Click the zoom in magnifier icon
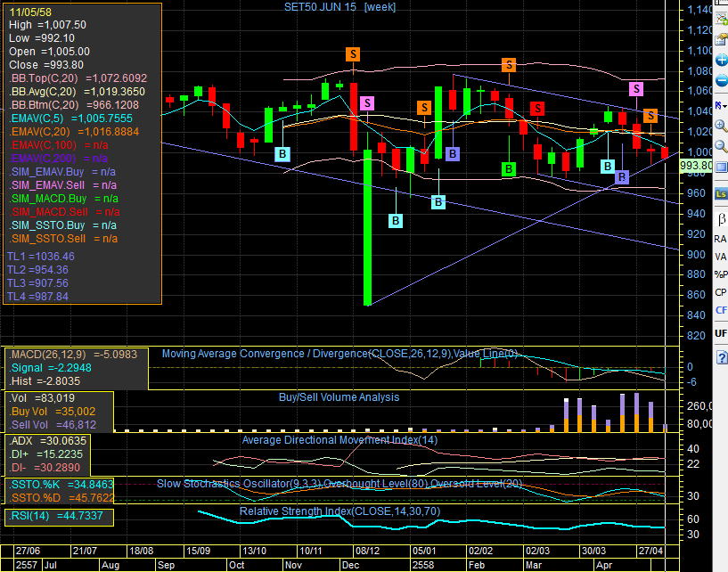This screenshot has width=728, height=572. click(x=721, y=126)
